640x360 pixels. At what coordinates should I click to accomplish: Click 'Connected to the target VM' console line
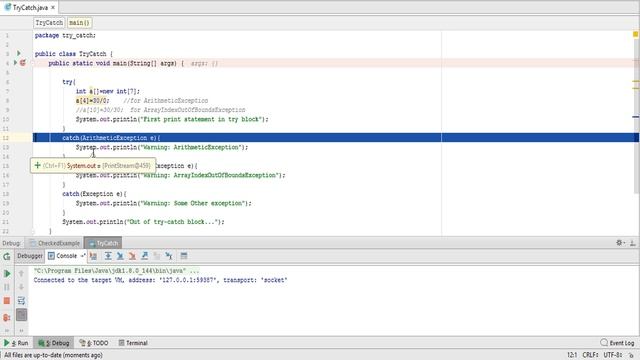pos(160,280)
